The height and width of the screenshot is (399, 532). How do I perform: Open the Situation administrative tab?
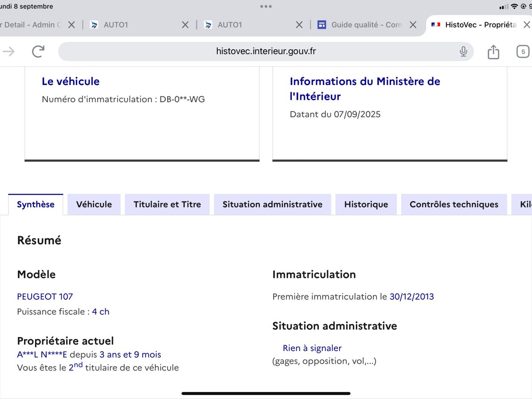click(272, 204)
